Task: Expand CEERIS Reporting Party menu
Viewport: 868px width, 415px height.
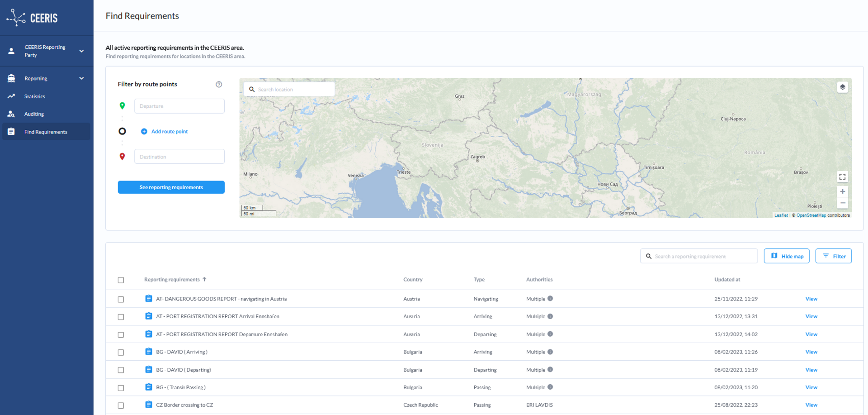Action: pyautogui.click(x=81, y=51)
